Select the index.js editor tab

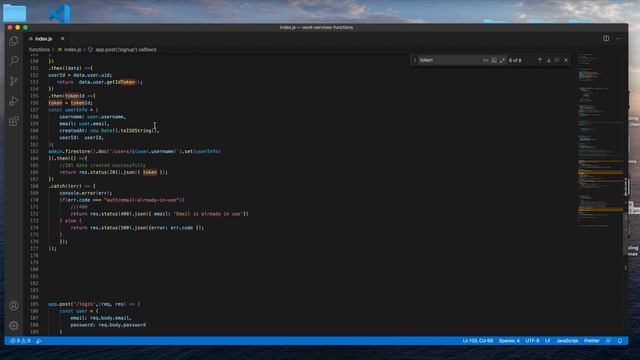44,38
